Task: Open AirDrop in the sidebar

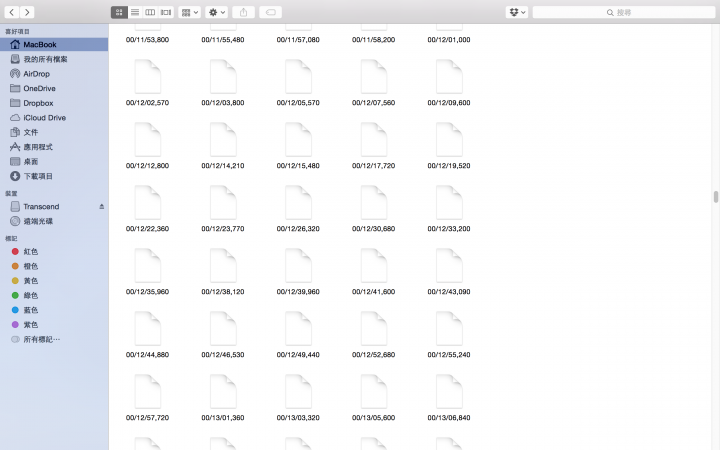Action: click(54, 74)
